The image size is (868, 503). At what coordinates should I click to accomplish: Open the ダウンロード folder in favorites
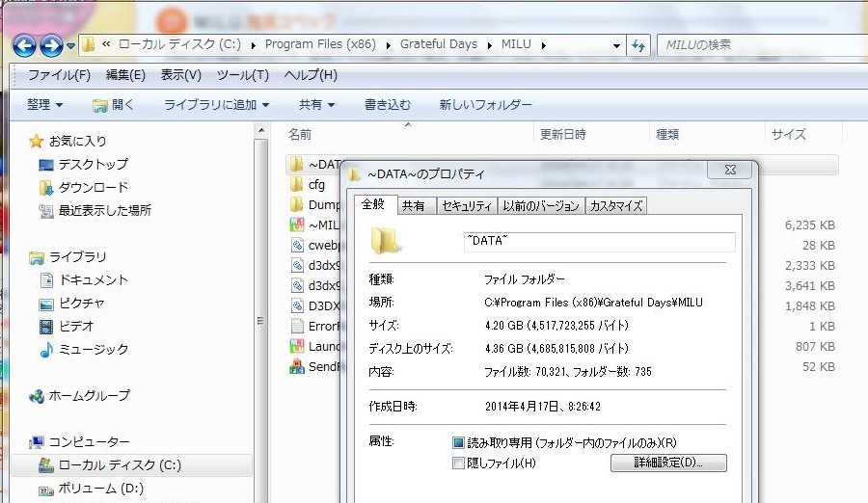[x=92, y=187]
